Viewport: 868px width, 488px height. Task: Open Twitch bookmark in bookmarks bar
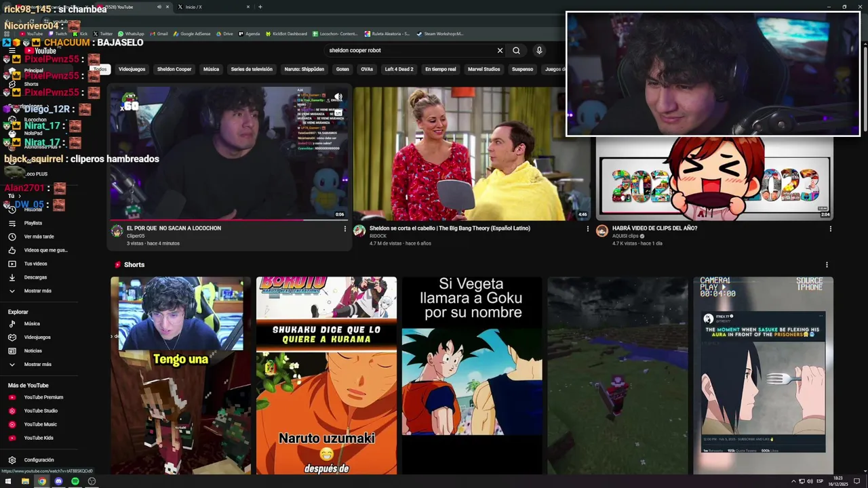(x=57, y=34)
